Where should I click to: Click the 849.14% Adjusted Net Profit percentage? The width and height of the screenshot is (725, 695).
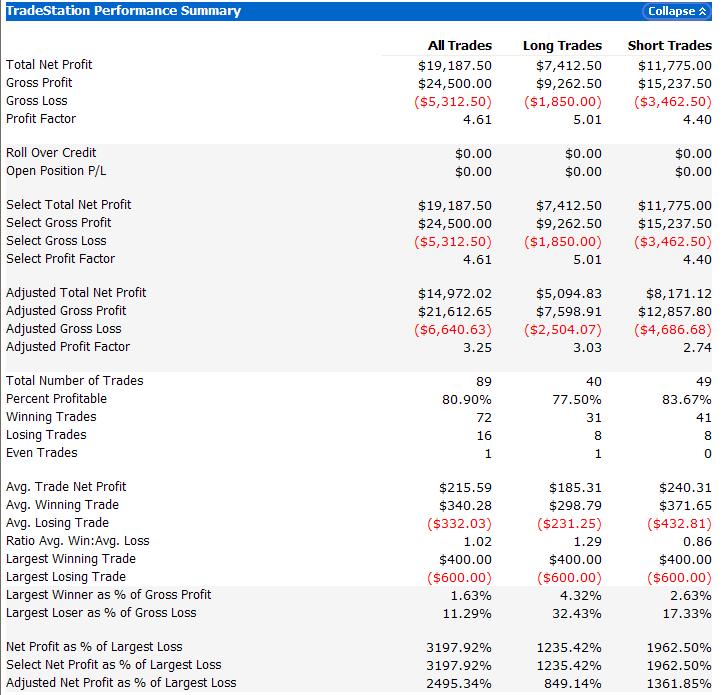(573, 684)
